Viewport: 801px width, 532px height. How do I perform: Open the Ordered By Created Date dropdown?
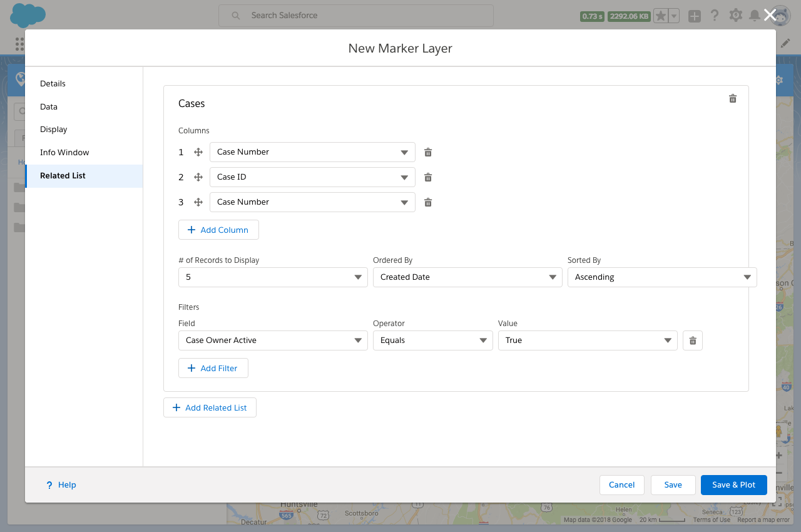467,277
